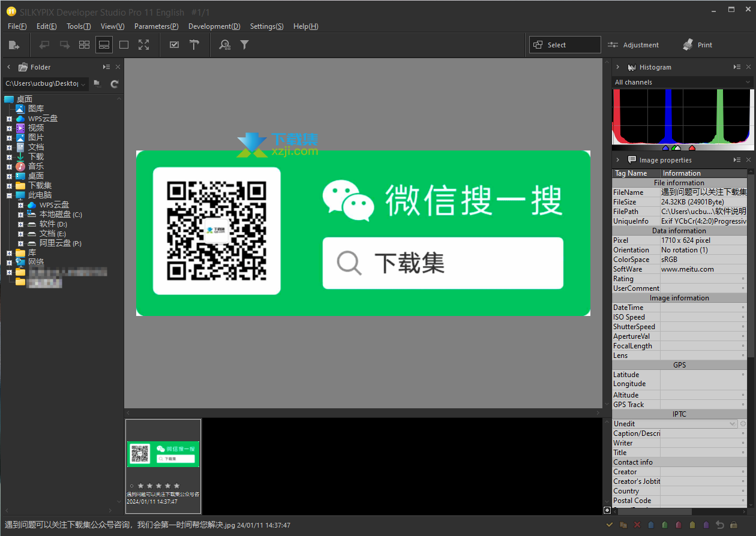Image resolution: width=756 pixels, height=536 pixels.
Task: Click folder up-level icon beside path
Action: coord(97,83)
